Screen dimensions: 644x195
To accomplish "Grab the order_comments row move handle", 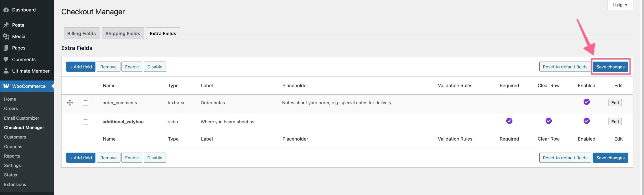I will click(70, 103).
